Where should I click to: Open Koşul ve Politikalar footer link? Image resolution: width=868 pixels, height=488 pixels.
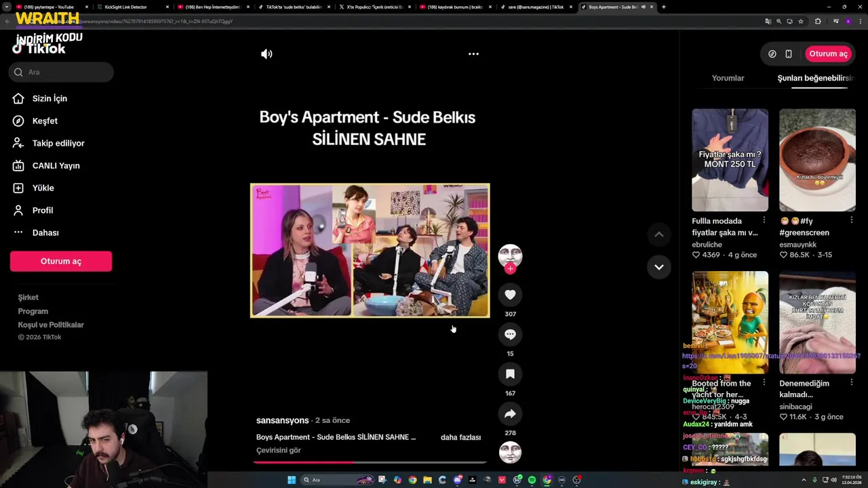51,325
